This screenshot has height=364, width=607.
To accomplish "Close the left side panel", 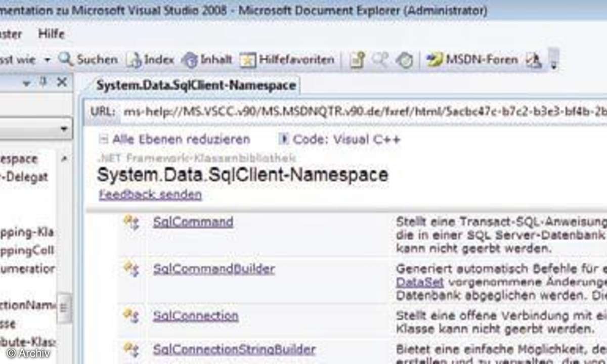I will tap(62, 82).
